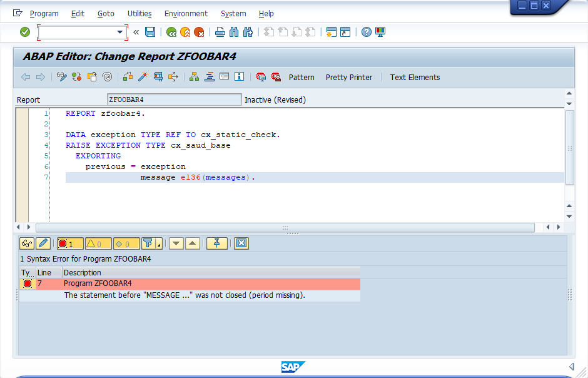Click the Direct Processing test icon
588x378 pixels.
click(158, 77)
